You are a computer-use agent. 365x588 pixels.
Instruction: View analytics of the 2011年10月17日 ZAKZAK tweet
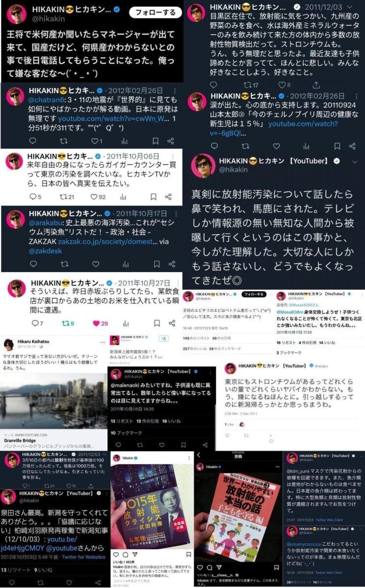coord(126,264)
